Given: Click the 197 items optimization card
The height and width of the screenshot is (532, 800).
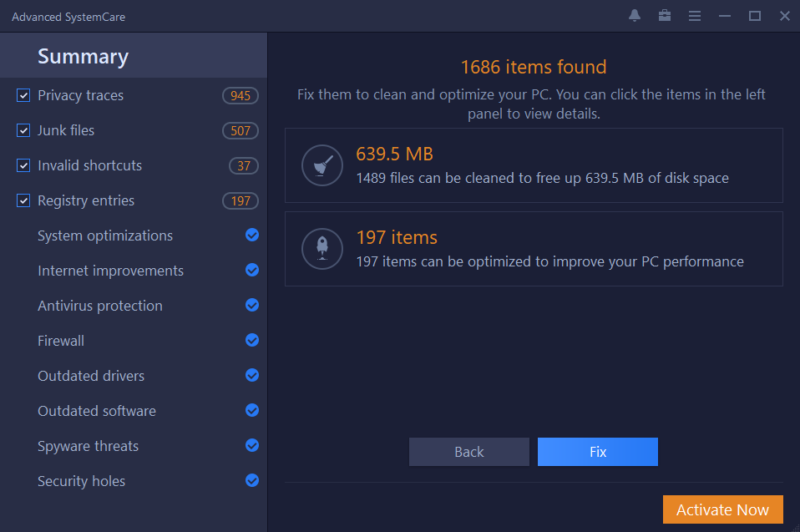Looking at the screenshot, I should point(534,249).
